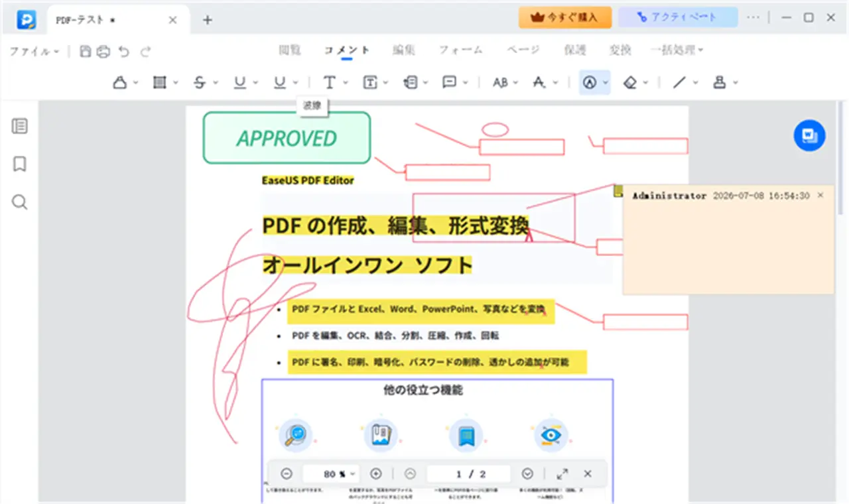Select the underline tool
The width and height of the screenshot is (849, 504).
(240, 82)
